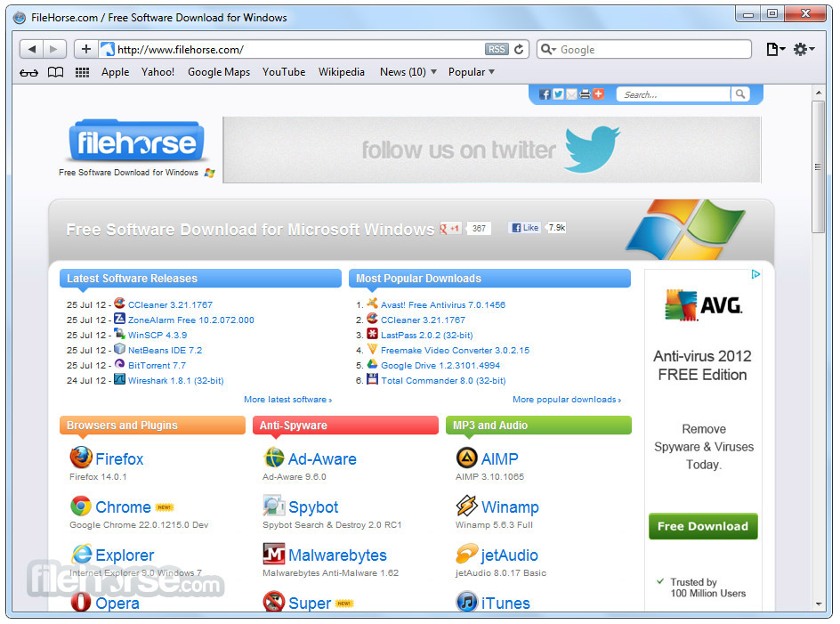
Task: Click the printer icon in header
Action: [x=585, y=94]
